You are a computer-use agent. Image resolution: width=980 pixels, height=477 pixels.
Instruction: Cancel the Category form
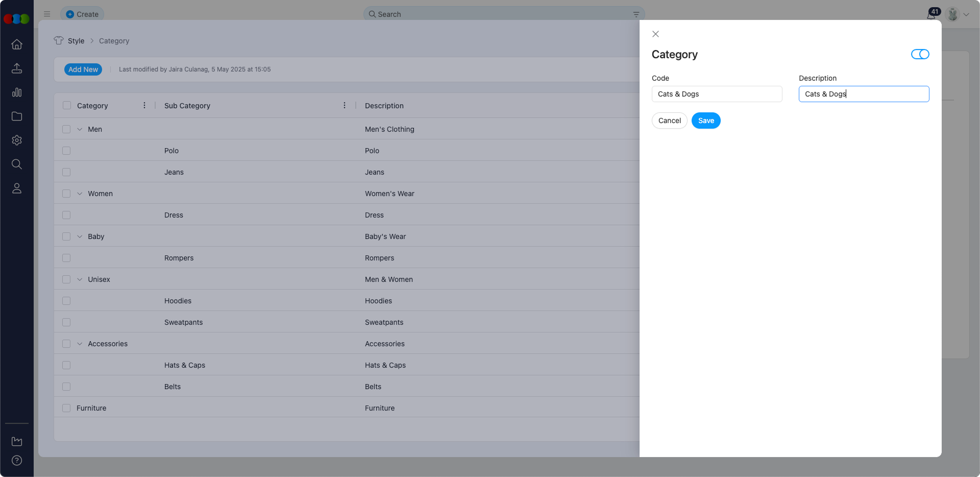669,121
